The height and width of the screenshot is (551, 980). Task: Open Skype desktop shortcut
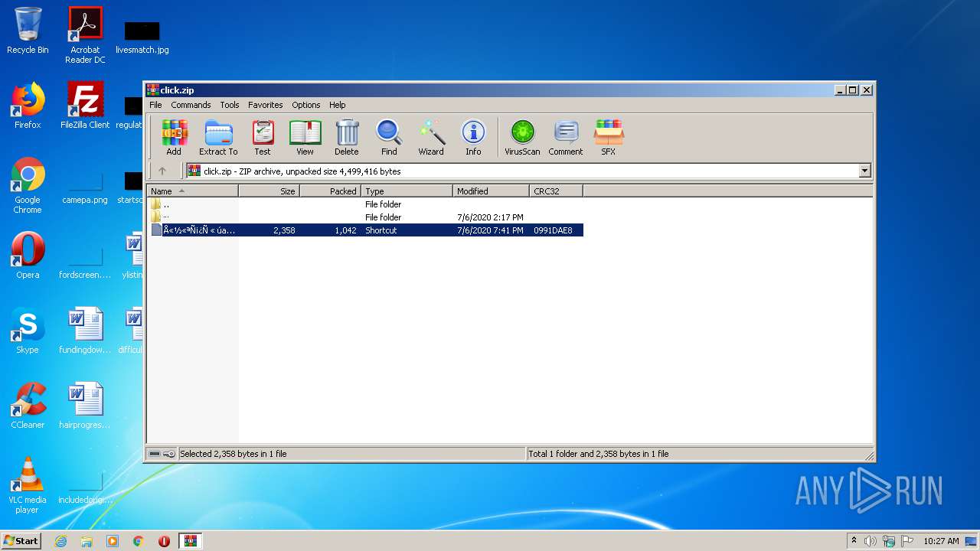[x=28, y=331]
